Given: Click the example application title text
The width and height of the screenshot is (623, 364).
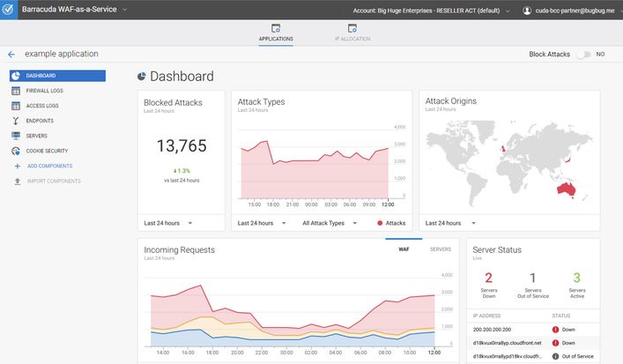Looking at the screenshot, I should [x=62, y=54].
